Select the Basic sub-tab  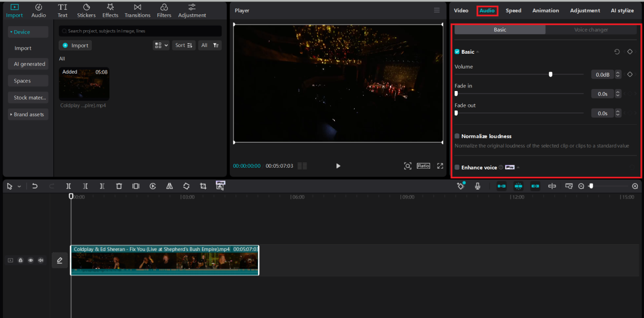coord(500,30)
